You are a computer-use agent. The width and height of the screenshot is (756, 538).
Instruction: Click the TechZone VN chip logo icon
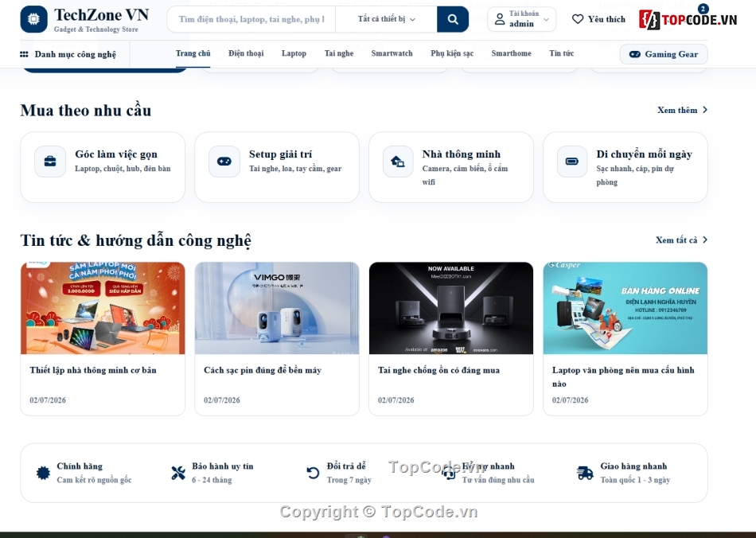pyautogui.click(x=33, y=19)
